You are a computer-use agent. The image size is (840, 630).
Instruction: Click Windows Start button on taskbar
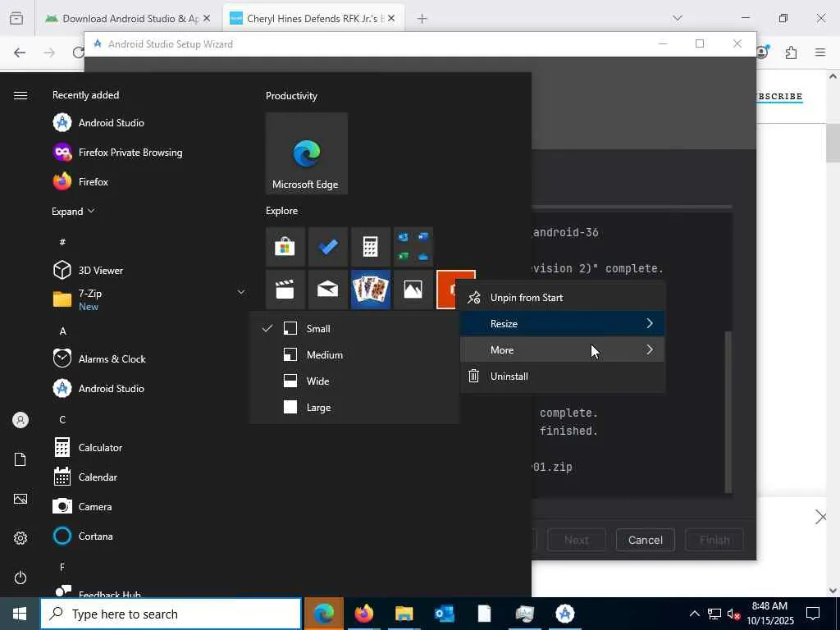pyautogui.click(x=20, y=614)
